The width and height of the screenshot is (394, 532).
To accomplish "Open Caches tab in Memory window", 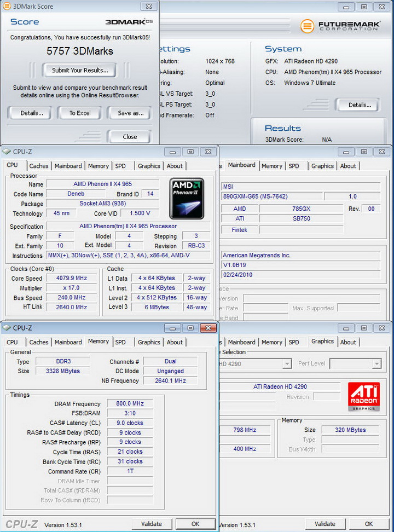I will [x=39, y=342].
